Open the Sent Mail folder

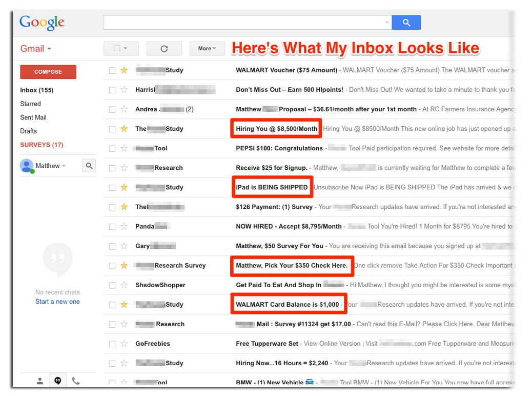pos(33,117)
